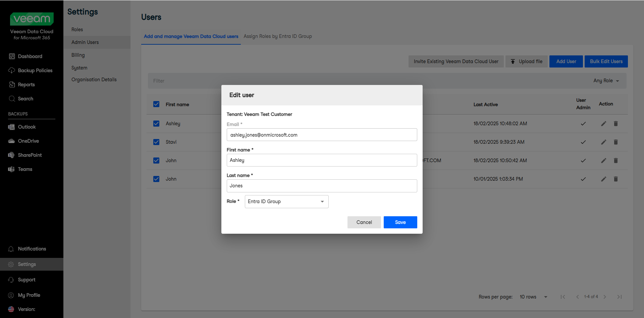Screen dimensions: 644x318
Task: Click the Bulk Edit Users button
Action: click(606, 61)
